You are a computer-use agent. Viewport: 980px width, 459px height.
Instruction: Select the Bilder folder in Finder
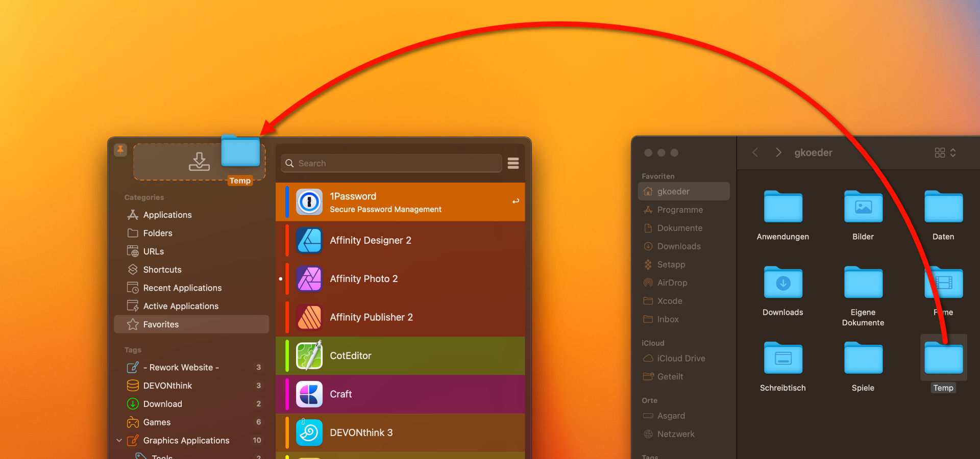863,207
